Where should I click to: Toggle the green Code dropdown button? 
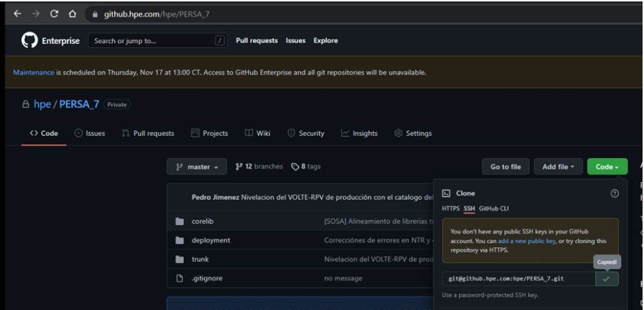607,167
